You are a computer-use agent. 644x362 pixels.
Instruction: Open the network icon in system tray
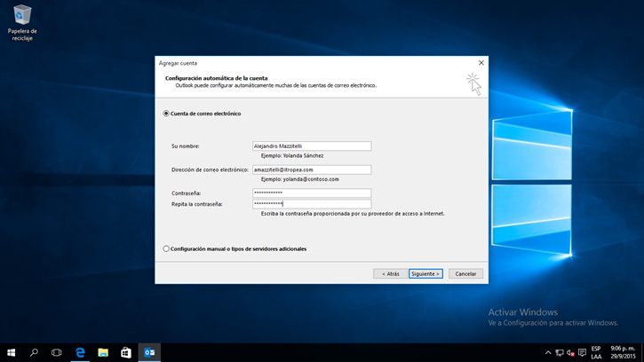pos(560,352)
